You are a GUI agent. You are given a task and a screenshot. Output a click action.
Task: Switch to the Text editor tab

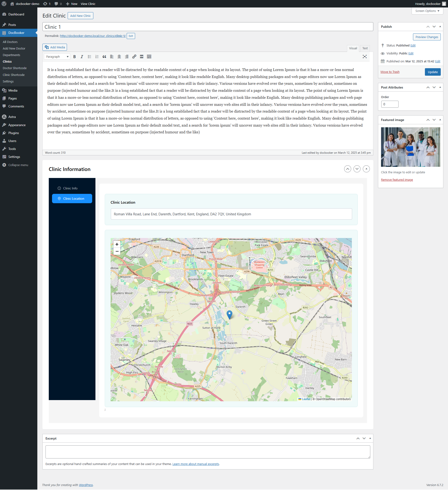coord(365,48)
